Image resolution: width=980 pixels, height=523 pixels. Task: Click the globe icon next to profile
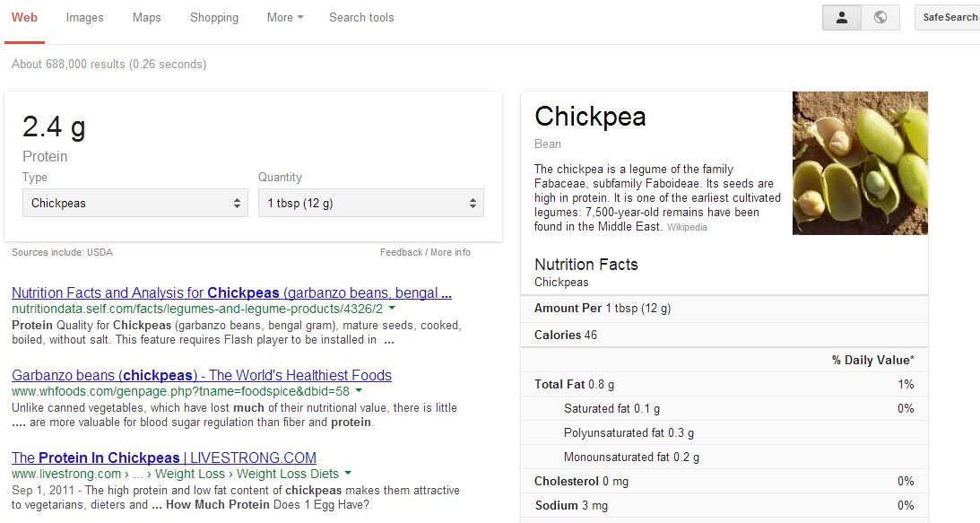[x=879, y=17]
